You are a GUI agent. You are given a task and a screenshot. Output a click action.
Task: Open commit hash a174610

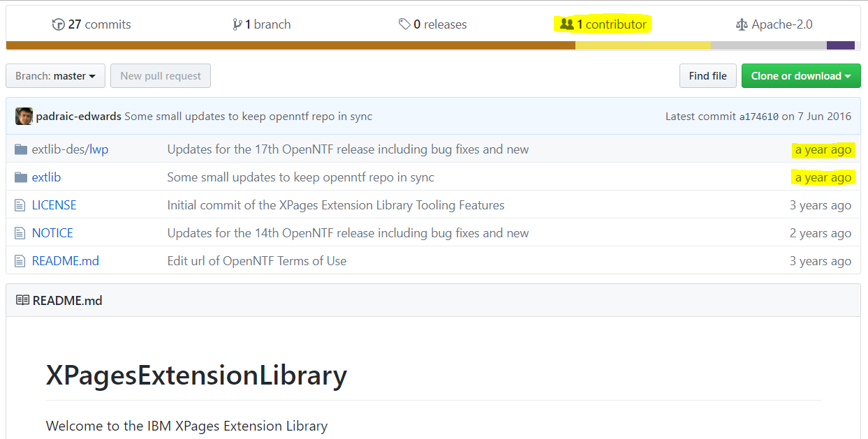759,117
